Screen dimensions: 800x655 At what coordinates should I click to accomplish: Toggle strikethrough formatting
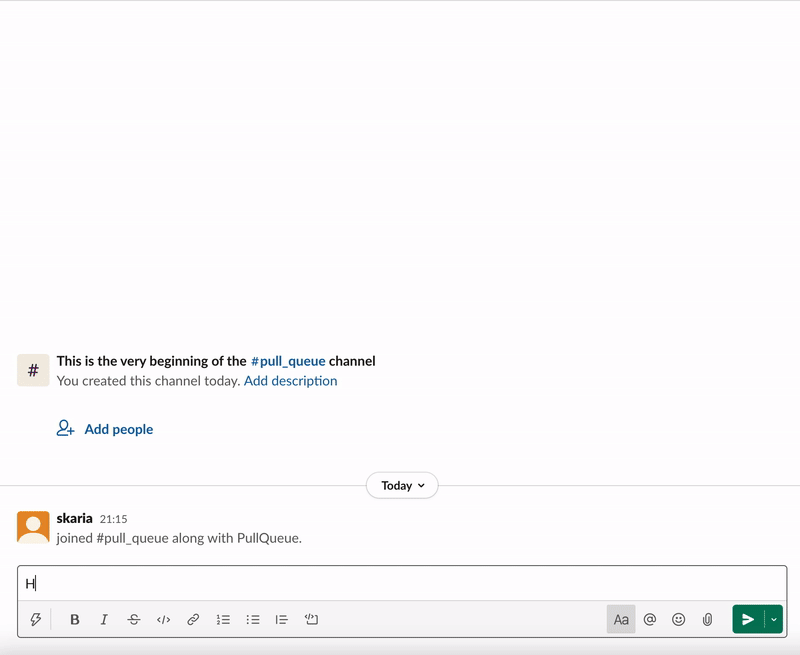pyautogui.click(x=134, y=620)
